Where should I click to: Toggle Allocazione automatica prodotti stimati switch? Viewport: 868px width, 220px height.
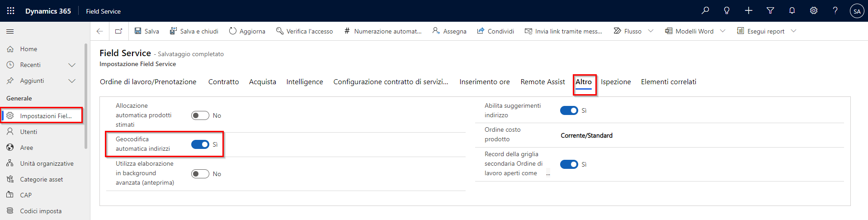pyautogui.click(x=200, y=115)
